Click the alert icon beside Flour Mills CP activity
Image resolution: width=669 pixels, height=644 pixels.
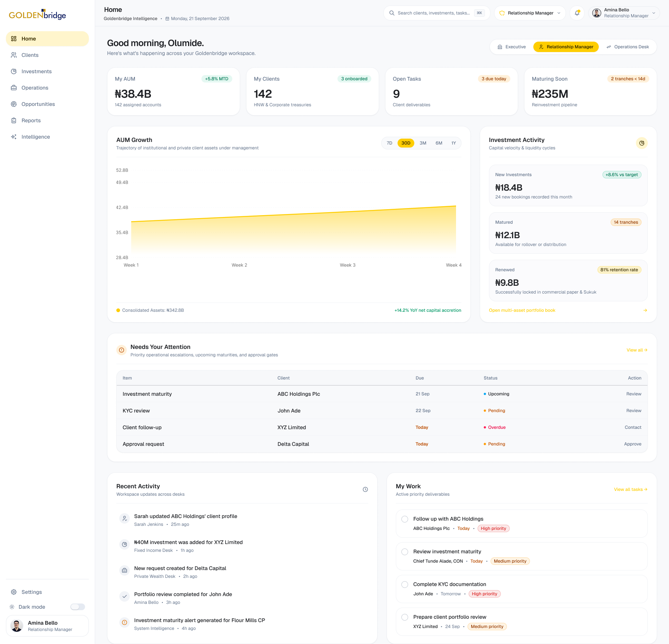(125, 622)
